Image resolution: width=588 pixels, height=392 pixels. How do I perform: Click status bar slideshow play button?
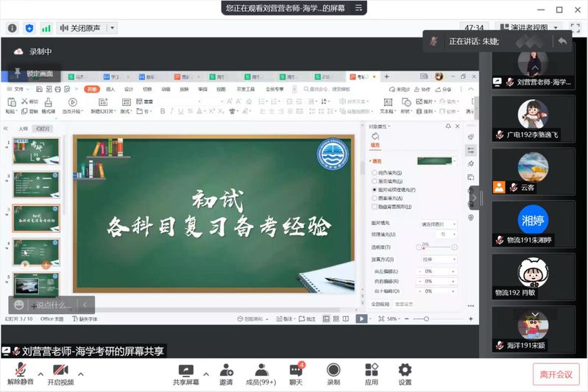pos(361,319)
